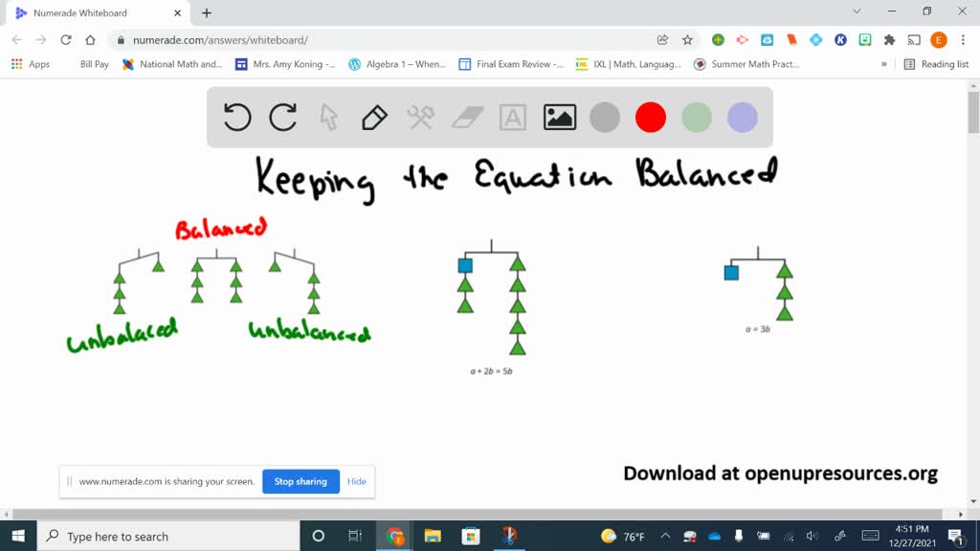Redo the last whiteboard action
The image size is (980, 551).
[x=282, y=117]
